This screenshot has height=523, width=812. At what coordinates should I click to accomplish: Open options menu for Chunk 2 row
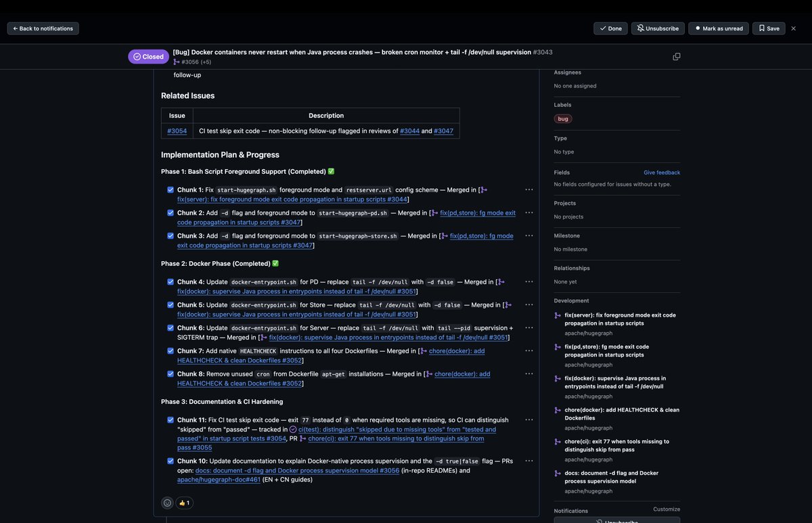coord(528,213)
